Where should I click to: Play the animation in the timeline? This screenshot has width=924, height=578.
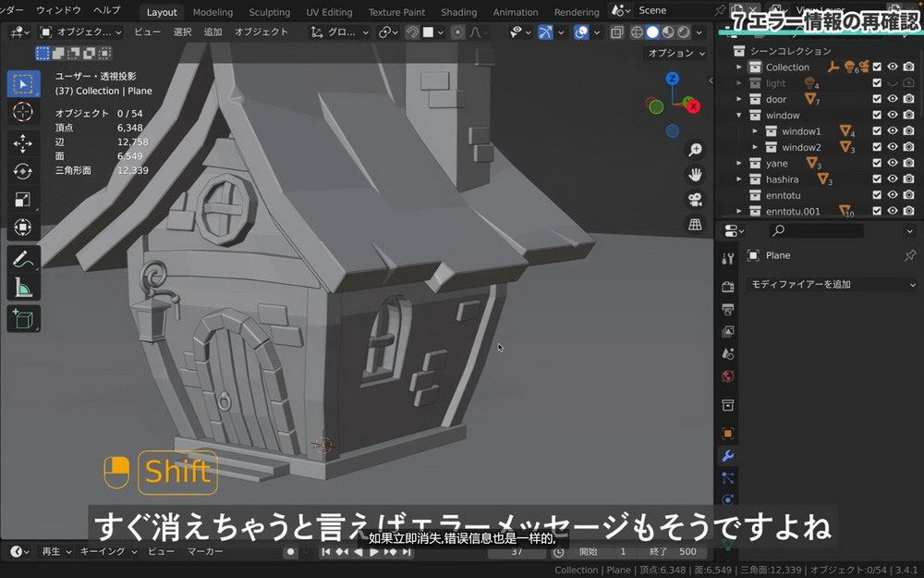(374, 552)
